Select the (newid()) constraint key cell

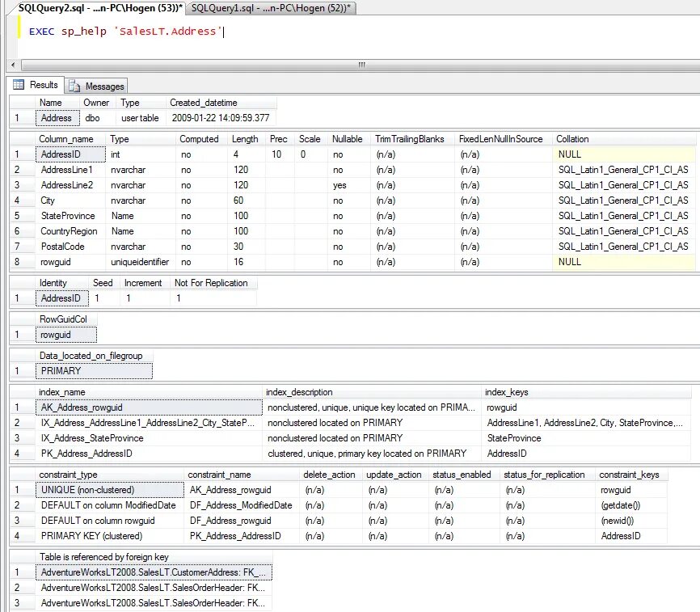[630, 521]
